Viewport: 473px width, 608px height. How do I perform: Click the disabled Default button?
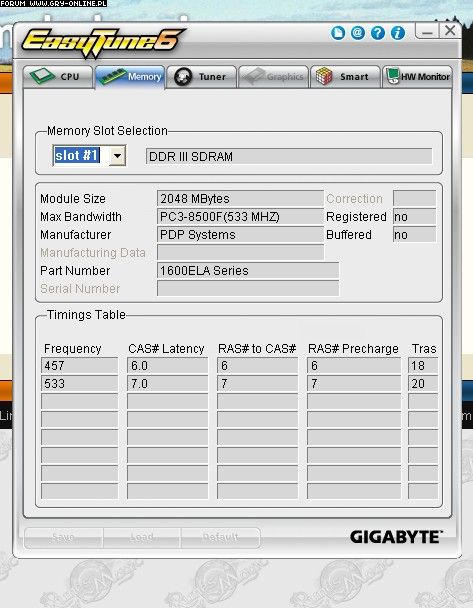click(220, 537)
